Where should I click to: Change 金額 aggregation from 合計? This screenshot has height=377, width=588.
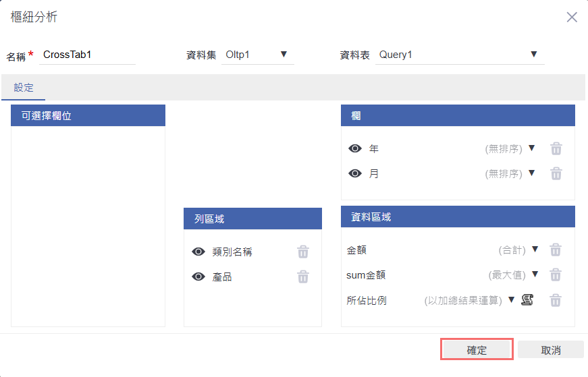pos(535,250)
